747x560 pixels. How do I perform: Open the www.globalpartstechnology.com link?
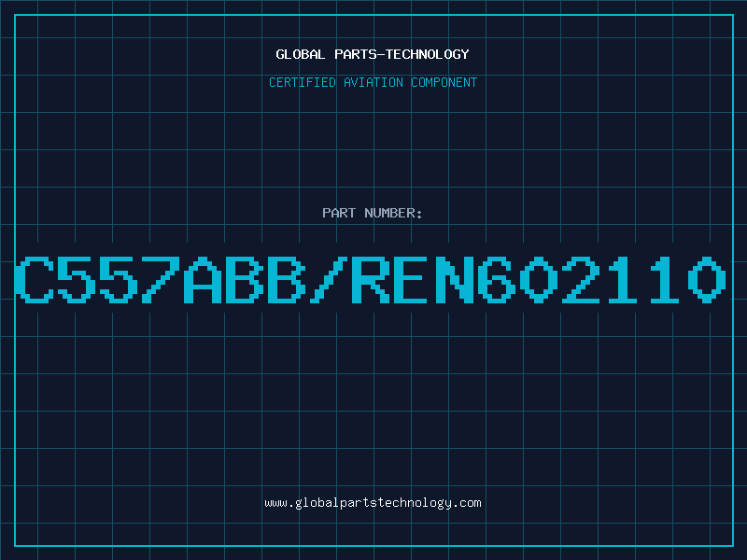[x=373, y=503]
